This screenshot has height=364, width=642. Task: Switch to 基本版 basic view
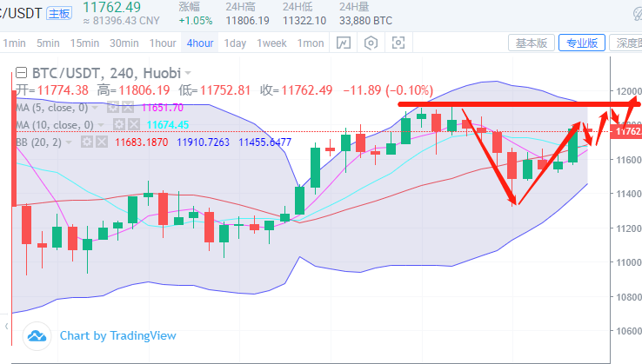tap(532, 43)
